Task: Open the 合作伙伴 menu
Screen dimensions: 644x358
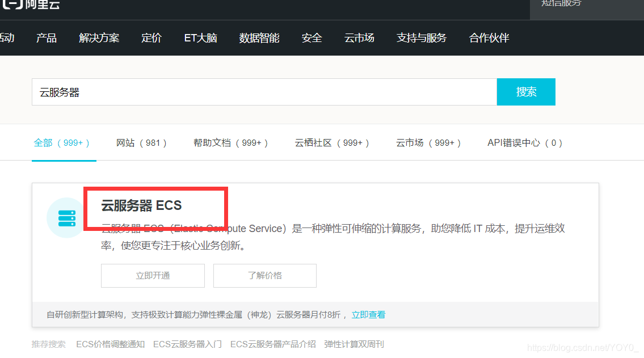Action: tap(489, 38)
